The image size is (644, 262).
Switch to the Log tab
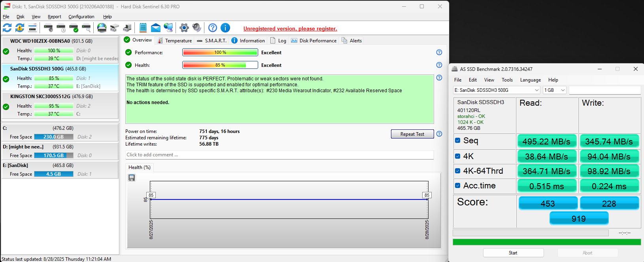(x=278, y=40)
